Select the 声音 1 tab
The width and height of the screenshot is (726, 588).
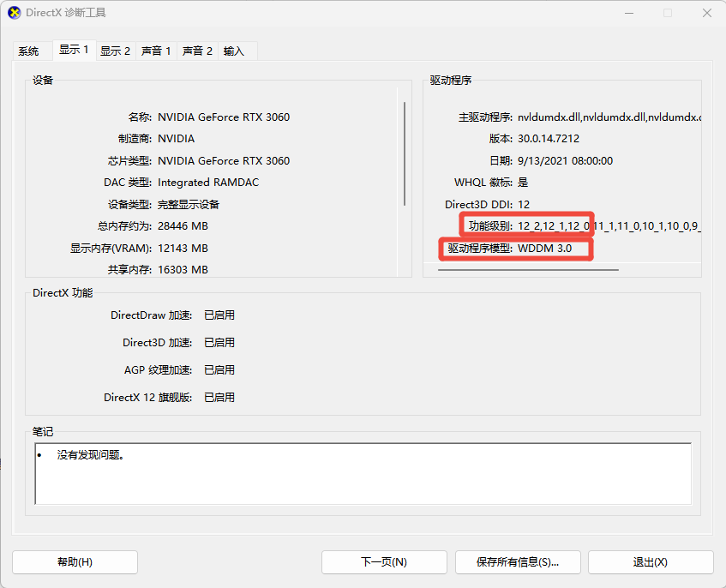[x=156, y=51]
